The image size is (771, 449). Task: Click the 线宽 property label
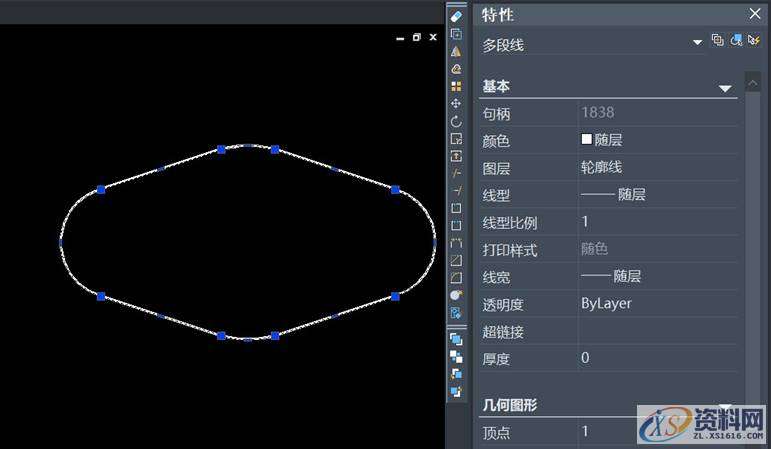coord(496,277)
